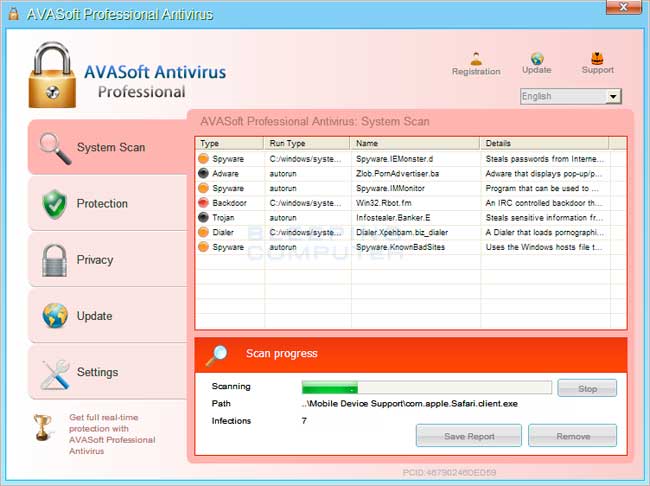Viewport: 650px width, 486px height.
Task: Click red icon of Backdoor Win32.Rbot.fm row
Action: [x=203, y=203]
